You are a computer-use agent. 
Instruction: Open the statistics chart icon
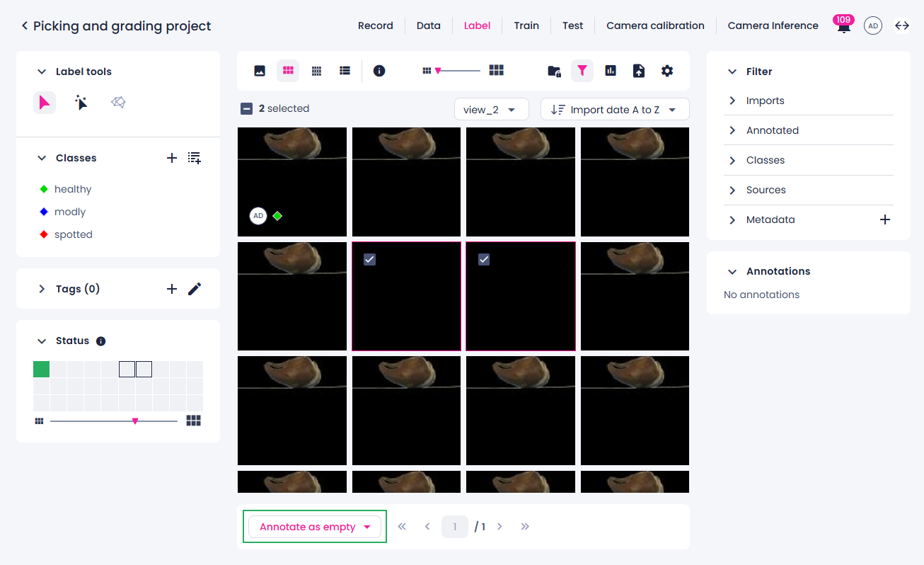coord(611,71)
